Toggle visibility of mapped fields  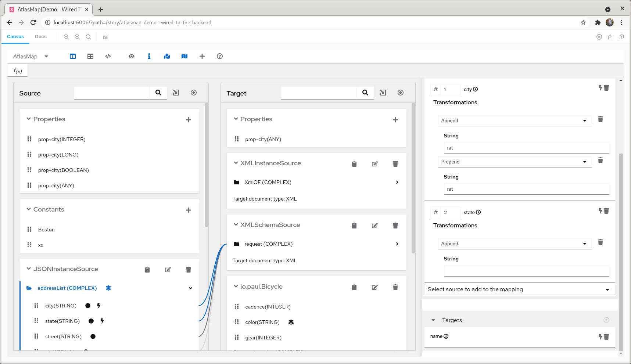[x=166, y=56]
